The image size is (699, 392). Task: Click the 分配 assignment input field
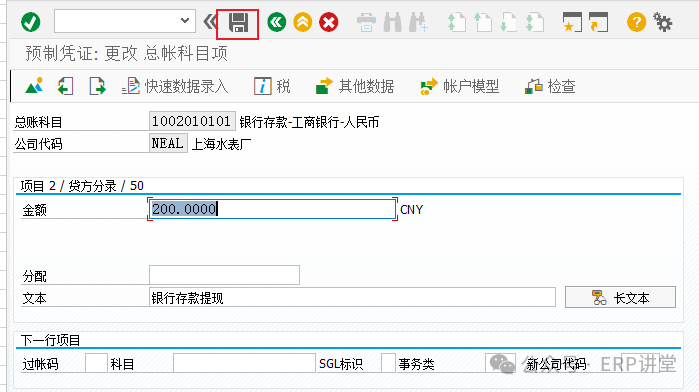pos(224,275)
